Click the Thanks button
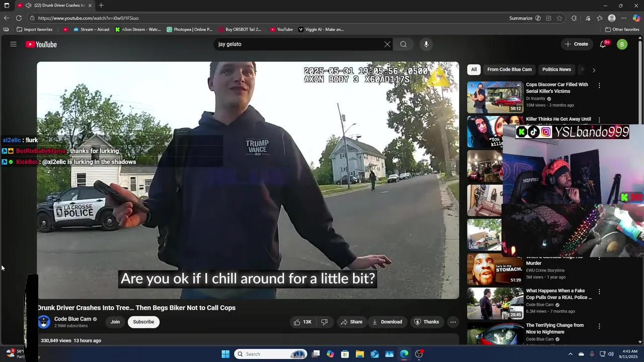 point(426,322)
